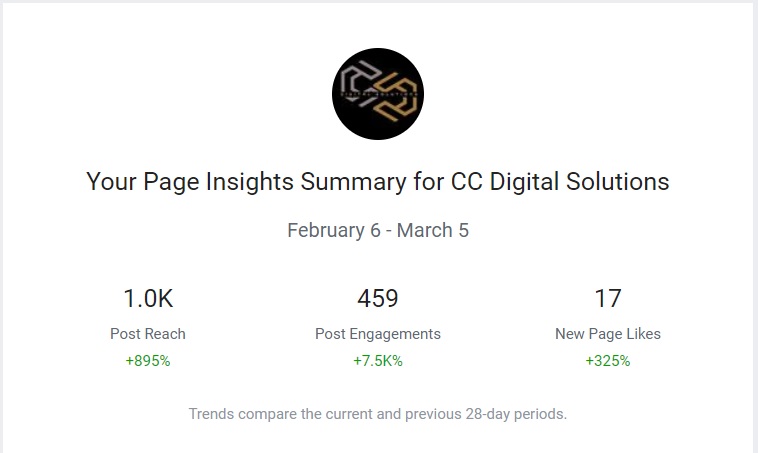Click the Page Insights Summary heading
This screenshot has width=758, height=453.
[378, 182]
